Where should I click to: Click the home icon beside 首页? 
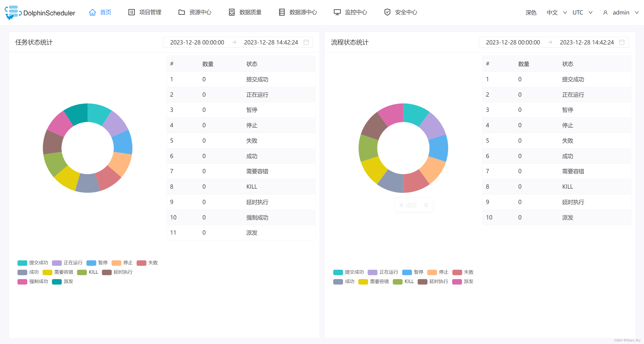click(x=92, y=12)
